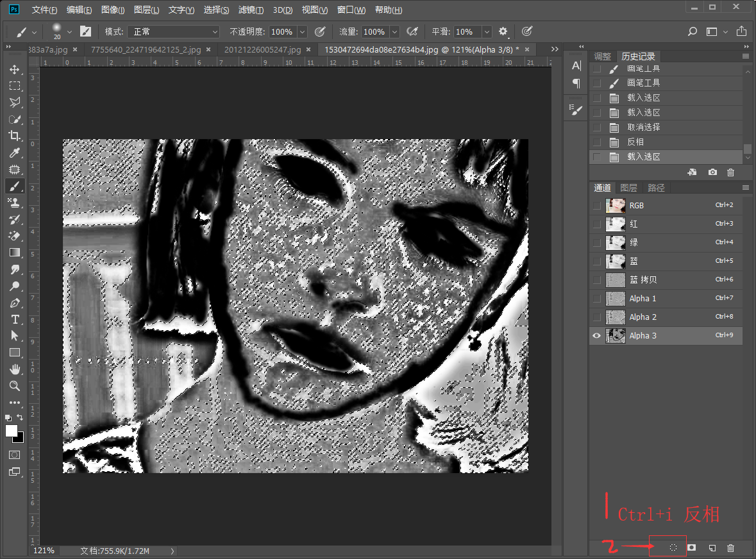Select the 反相 history step

coord(635,142)
